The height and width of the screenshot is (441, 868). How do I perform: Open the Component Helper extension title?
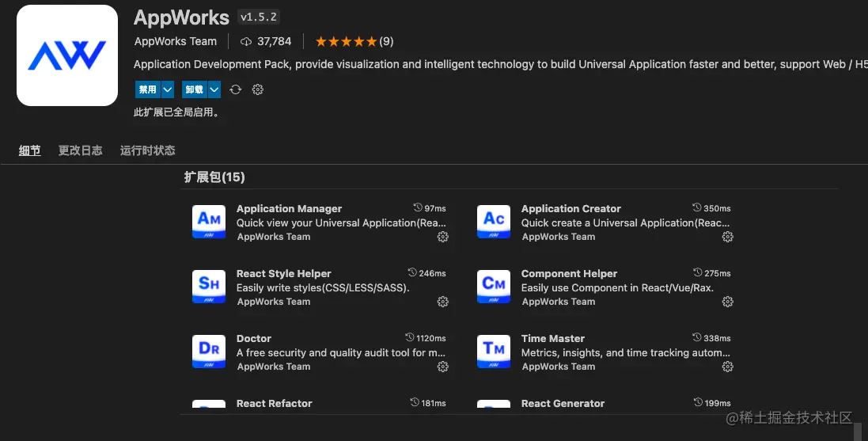tap(569, 273)
